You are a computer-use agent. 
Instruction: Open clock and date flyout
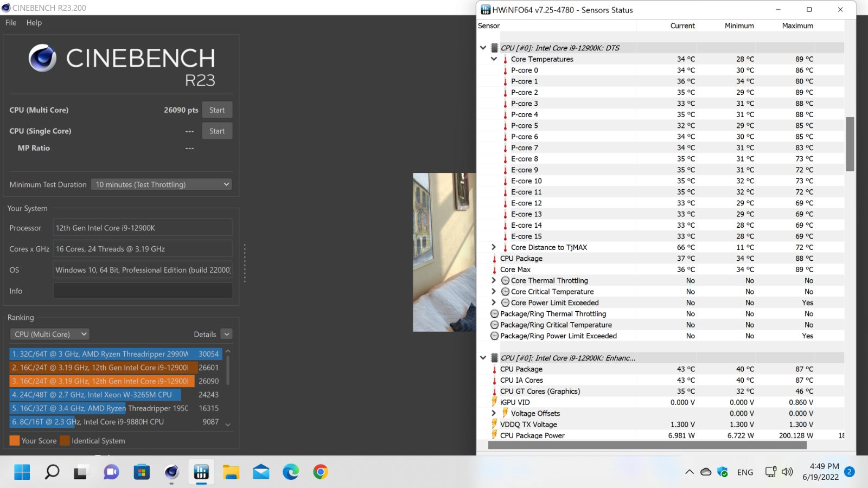(821, 472)
